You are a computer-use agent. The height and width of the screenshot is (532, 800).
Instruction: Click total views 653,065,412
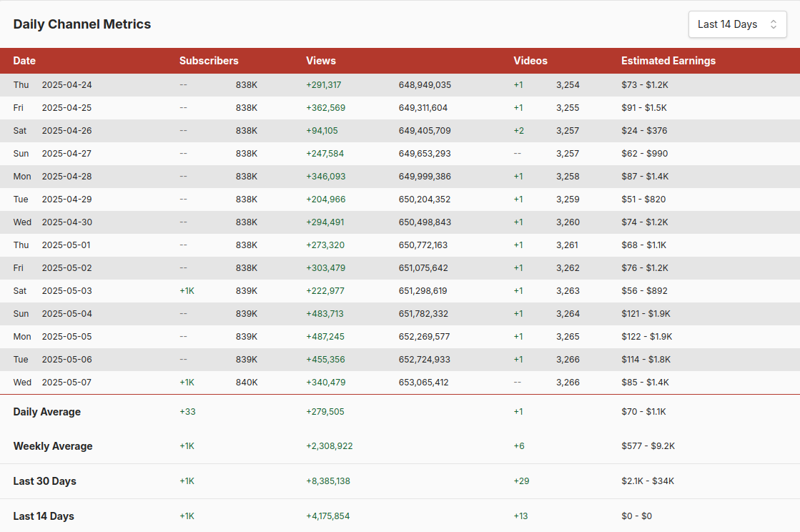pyautogui.click(x=423, y=383)
